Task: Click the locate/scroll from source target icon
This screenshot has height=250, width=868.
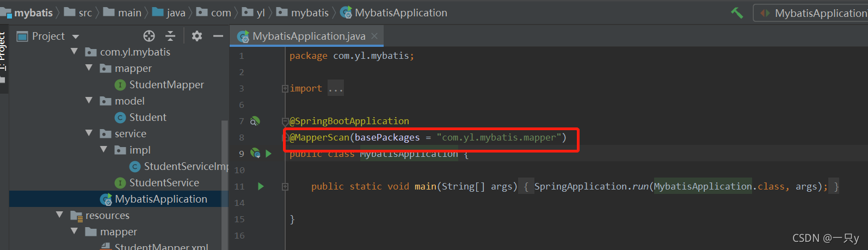Action: pos(149,36)
